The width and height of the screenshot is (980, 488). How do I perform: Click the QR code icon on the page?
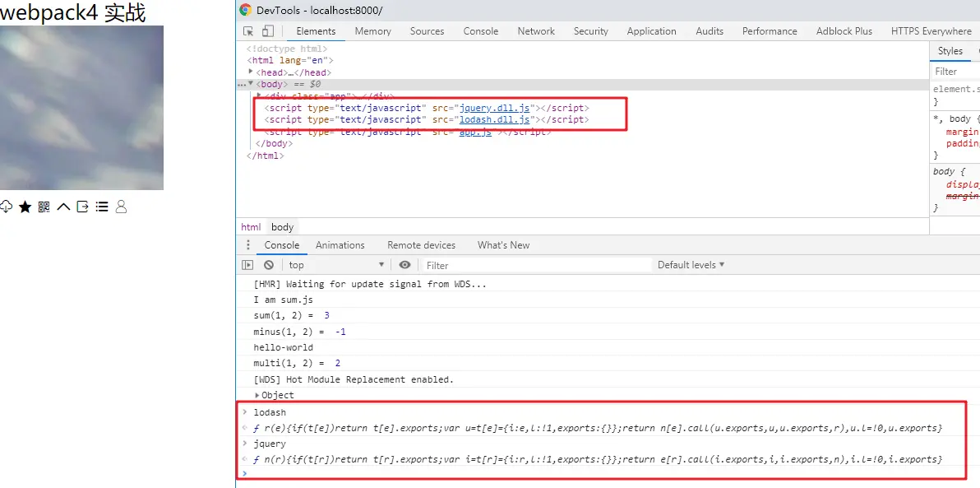coord(44,207)
